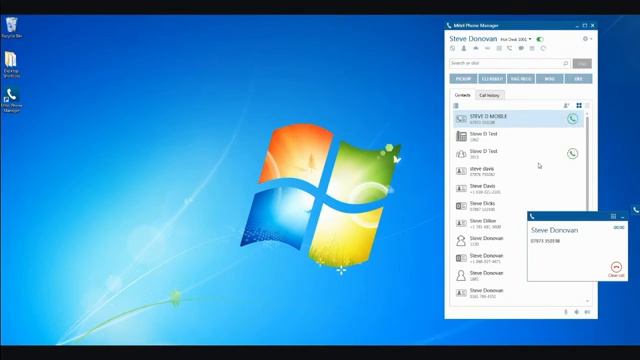Image resolution: width=640 pixels, height=360 pixels.
Task: Minimize the Steve Donovan call popup
Action: coord(622,217)
